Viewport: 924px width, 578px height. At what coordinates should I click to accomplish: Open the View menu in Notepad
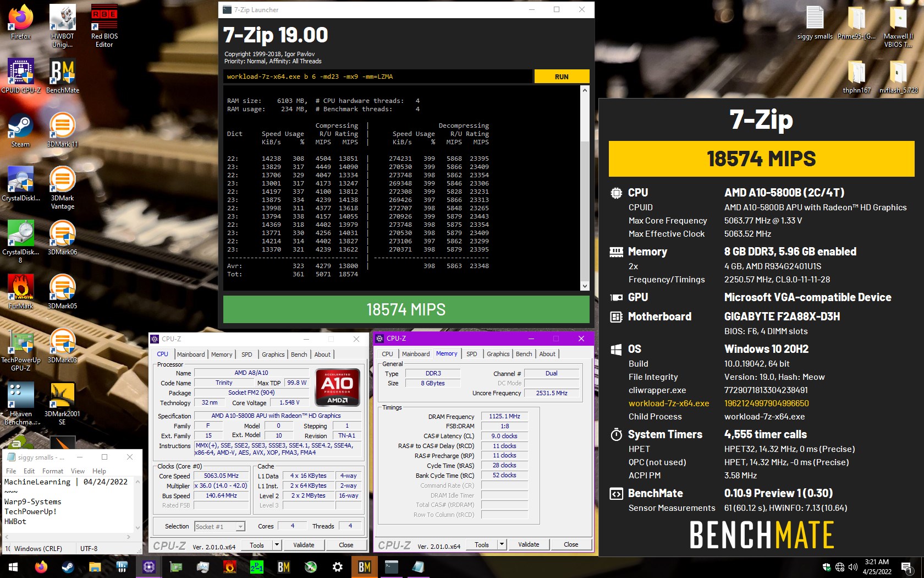pos(78,471)
